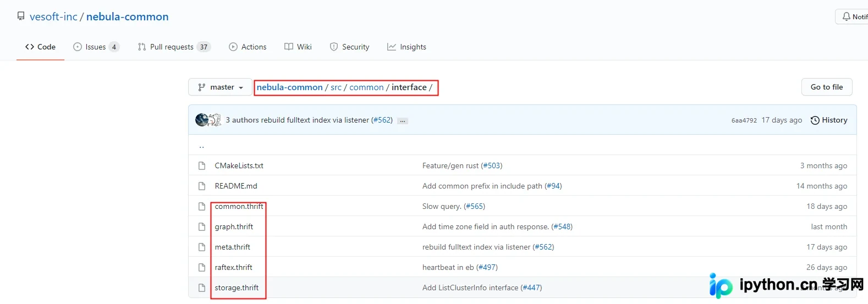Viewport: 868px width, 304px height.
Task: Click the Pull requests count badge 37
Action: click(204, 47)
